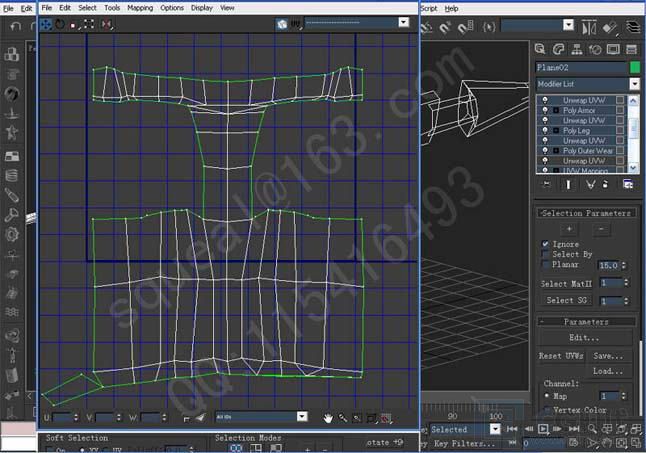
Task: Click the Mirror tool in Edit UVWs toolbar
Action: tap(107, 25)
